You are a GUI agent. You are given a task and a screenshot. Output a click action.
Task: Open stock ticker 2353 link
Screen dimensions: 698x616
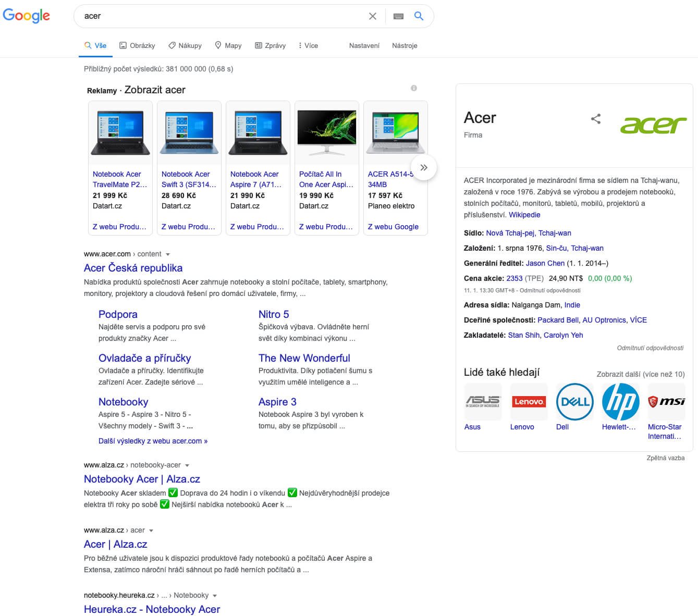pos(515,278)
